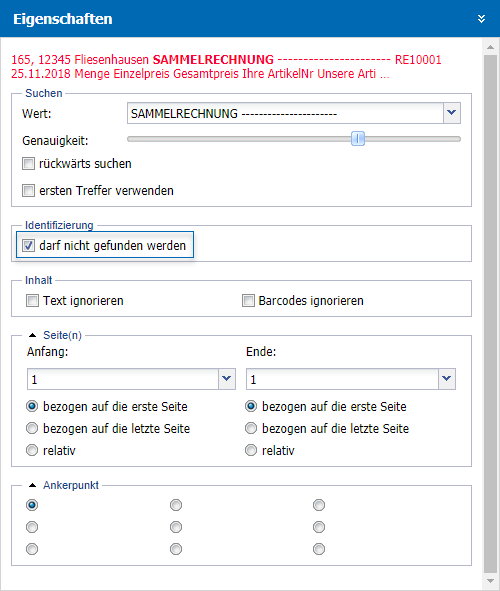500x591 pixels.
Task: Choose the center Ankerpunkt radio button
Action: [176, 527]
